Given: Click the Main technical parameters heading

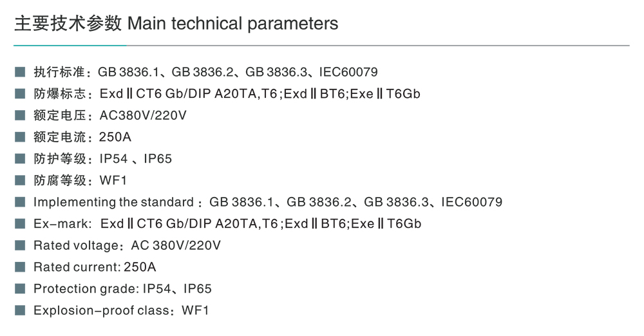Looking at the screenshot, I should (176, 24).
